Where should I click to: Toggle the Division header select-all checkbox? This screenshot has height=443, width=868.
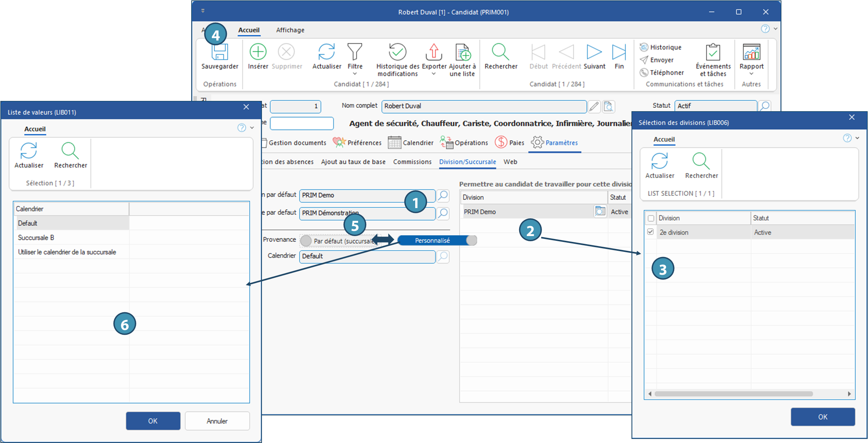(651, 218)
